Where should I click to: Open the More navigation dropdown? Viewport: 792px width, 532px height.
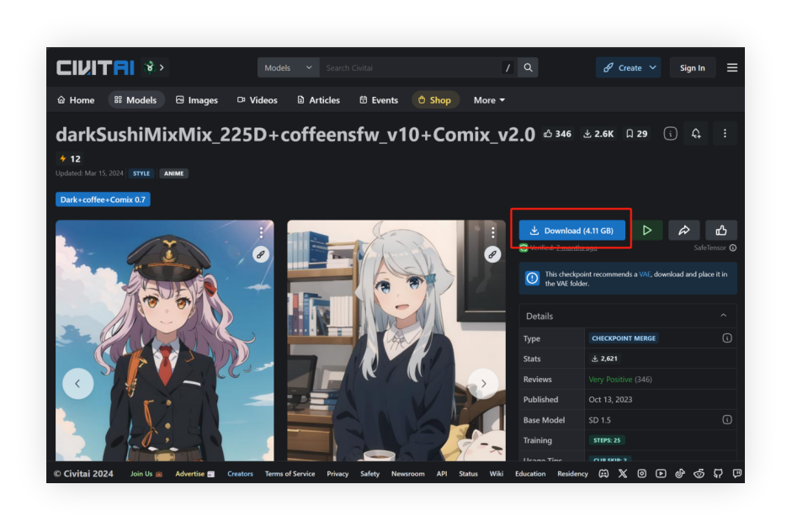488,99
